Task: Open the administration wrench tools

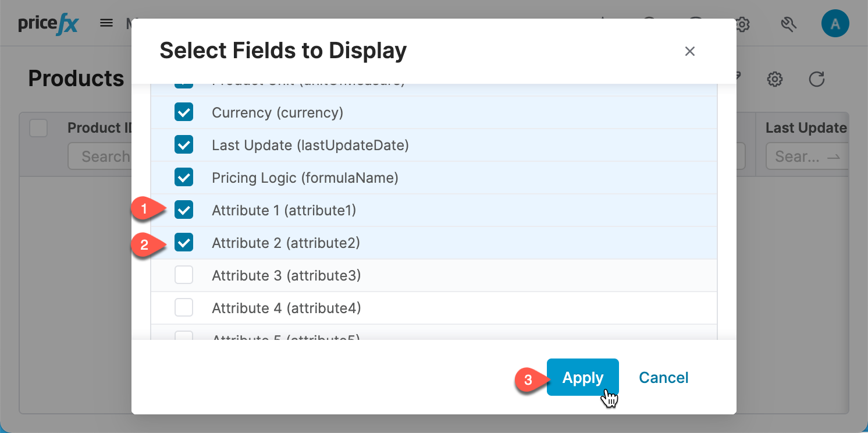Action: click(789, 24)
